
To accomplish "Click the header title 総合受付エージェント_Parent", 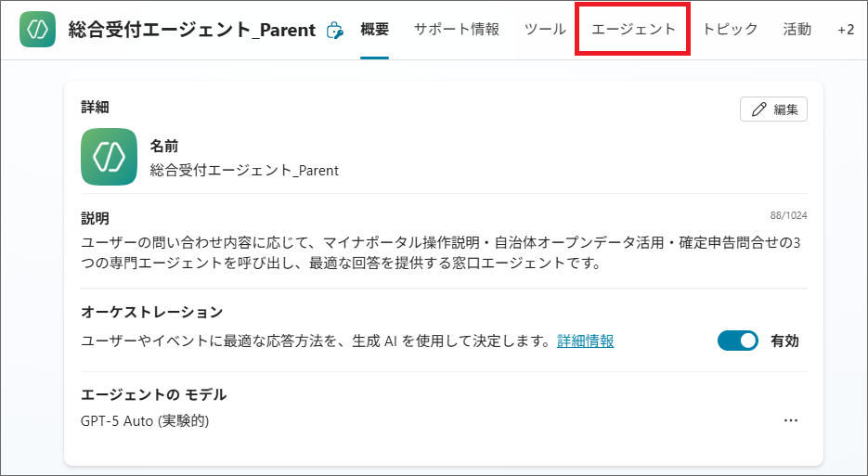I will pos(192,30).
